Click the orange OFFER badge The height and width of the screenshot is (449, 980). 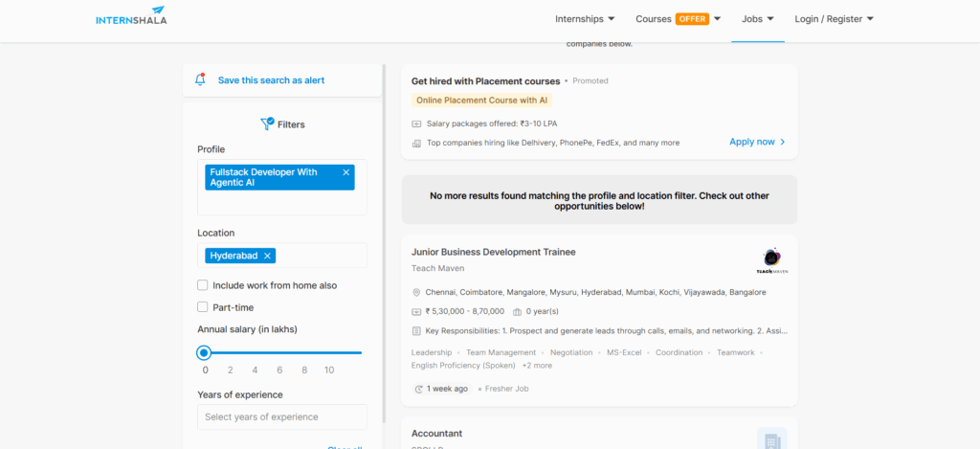tap(692, 18)
